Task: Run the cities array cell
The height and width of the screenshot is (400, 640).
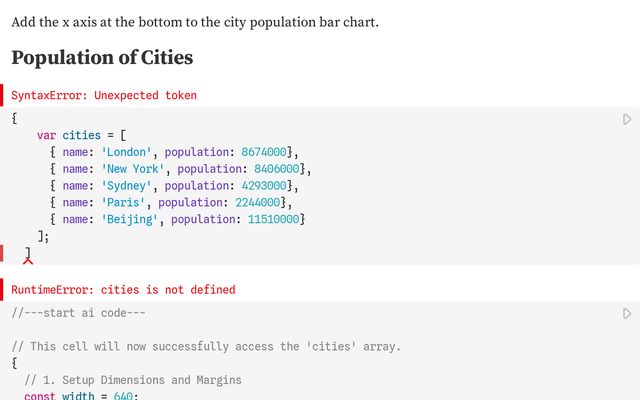Action: click(x=627, y=120)
